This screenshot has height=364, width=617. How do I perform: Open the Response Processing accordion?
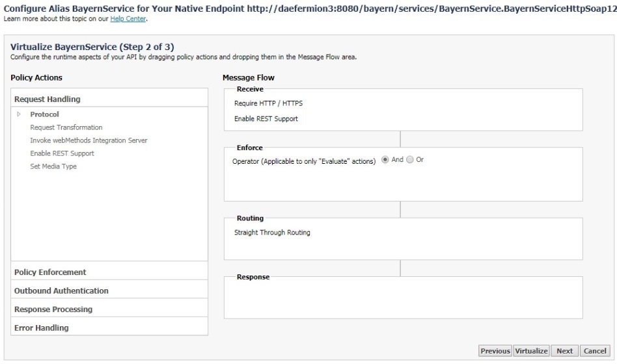pos(109,309)
